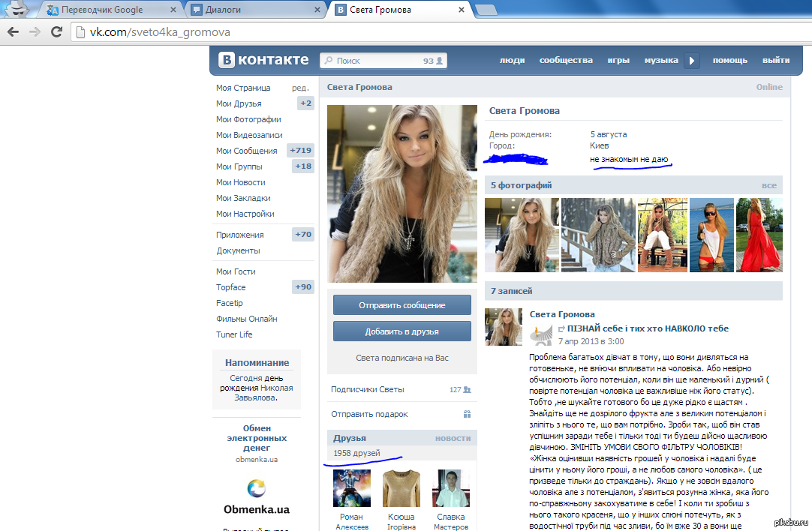Open игры in the top menu
812x531 pixels.
pos(618,61)
